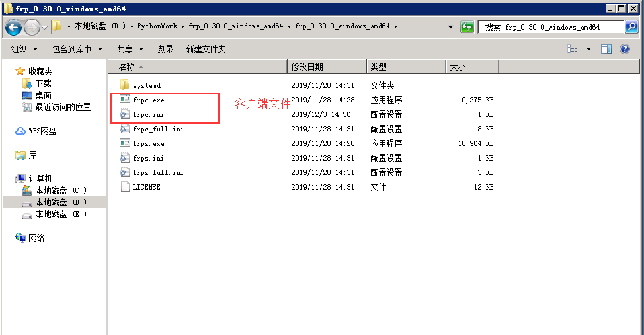Open the dropdown arrow at the breadcrumb end

[x=396, y=26]
